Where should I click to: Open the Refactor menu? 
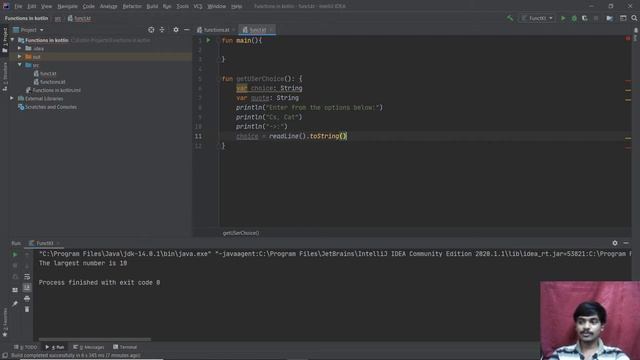click(x=132, y=6)
